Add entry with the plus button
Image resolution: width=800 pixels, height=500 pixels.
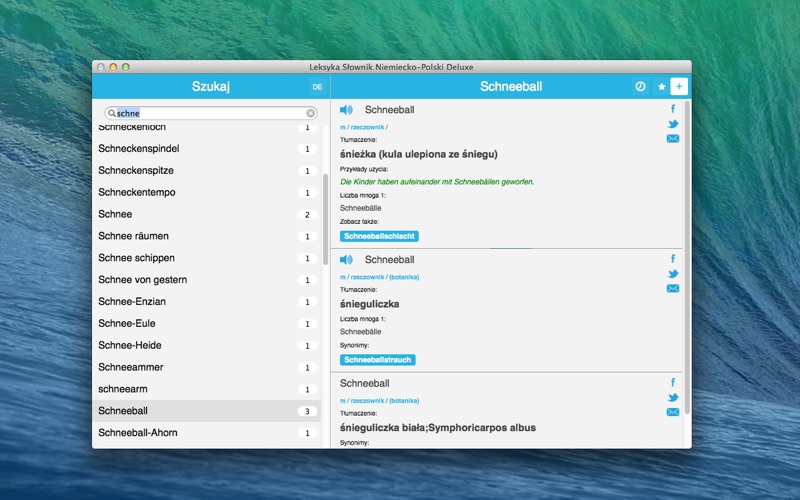coord(679,87)
